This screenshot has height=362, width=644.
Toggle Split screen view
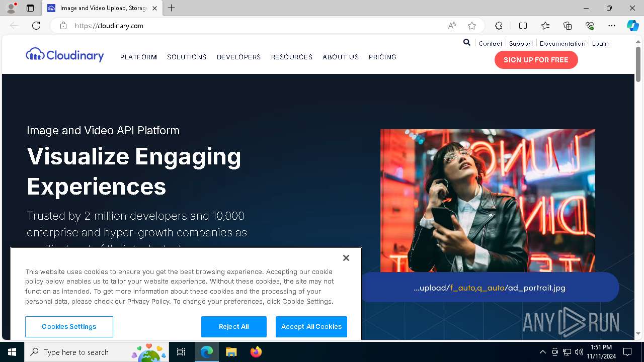pos(523,26)
